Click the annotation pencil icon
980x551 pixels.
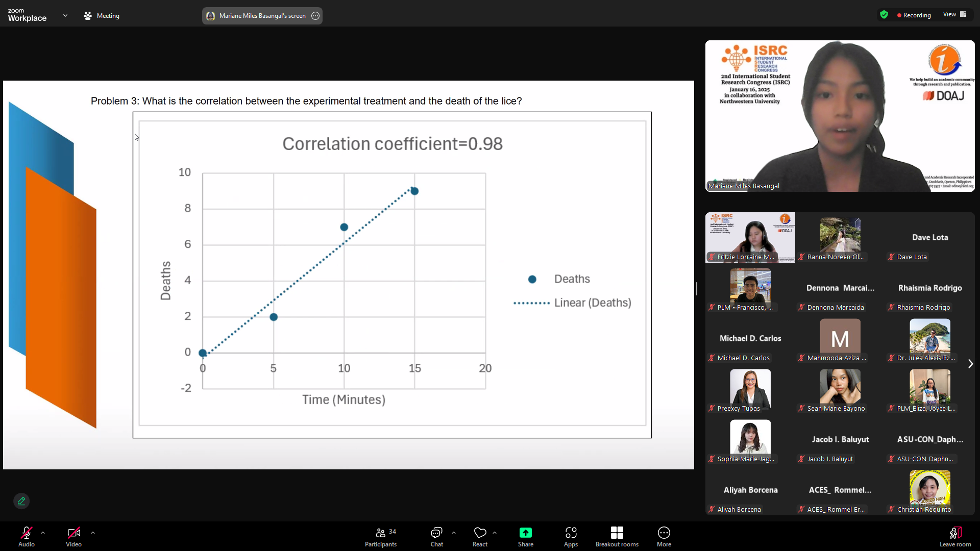(x=21, y=501)
